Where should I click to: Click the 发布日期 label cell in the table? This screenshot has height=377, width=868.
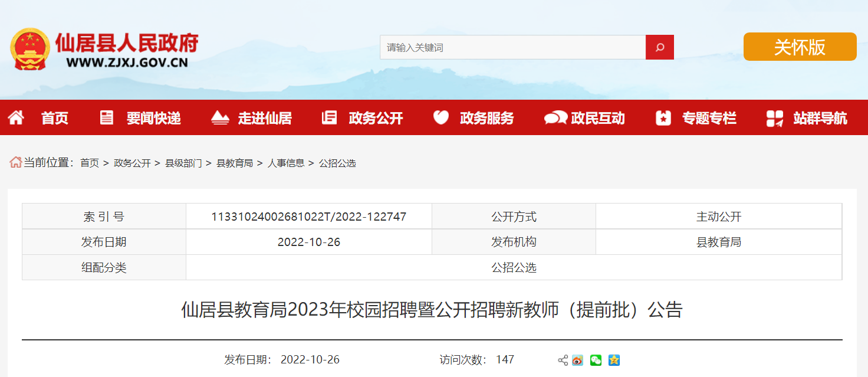point(104,242)
